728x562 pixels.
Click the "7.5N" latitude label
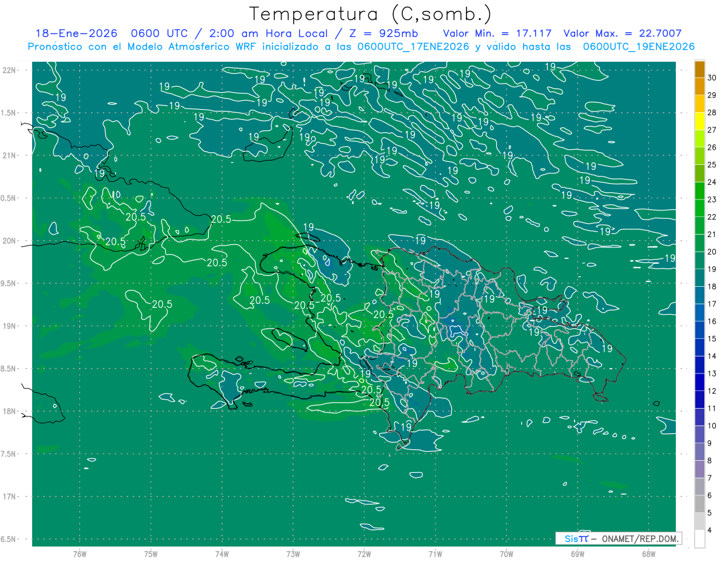[x=9, y=454]
